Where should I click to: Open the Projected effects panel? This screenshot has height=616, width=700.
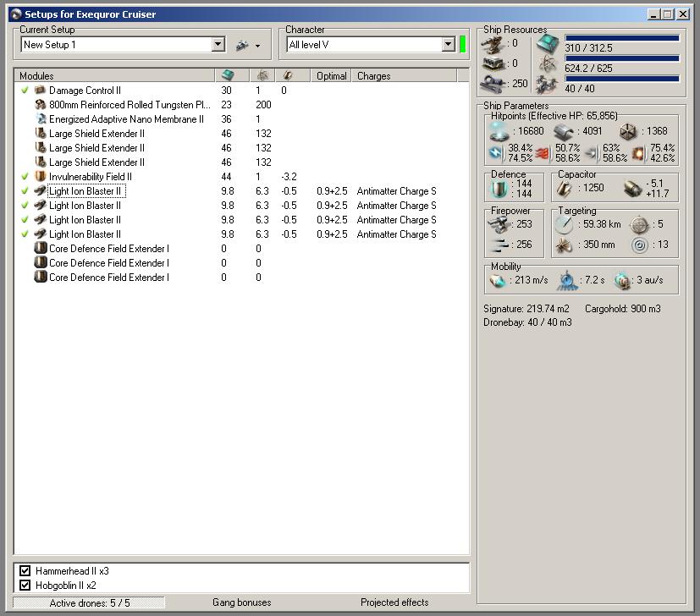pyautogui.click(x=394, y=602)
